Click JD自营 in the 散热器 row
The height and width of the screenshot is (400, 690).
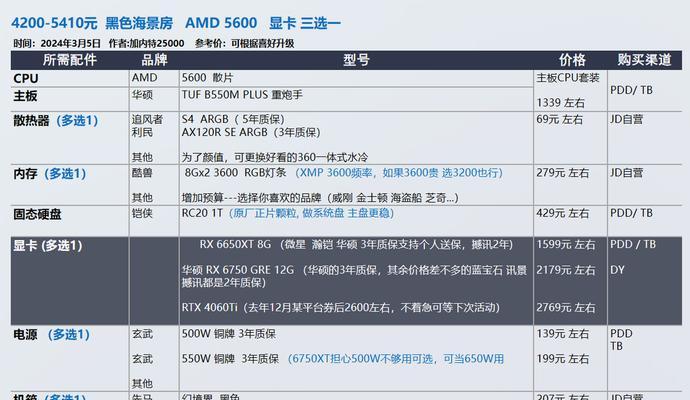pyautogui.click(x=627, y=120)
